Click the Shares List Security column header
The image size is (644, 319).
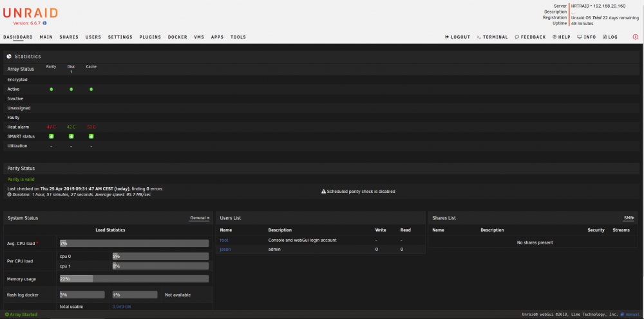(x=596, y=230)
